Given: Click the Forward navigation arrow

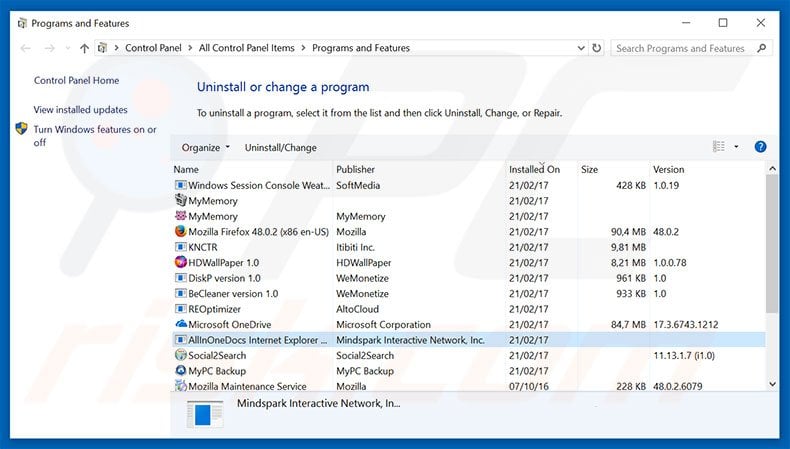Looking at the screenshot, I should [x=49, y=48].
